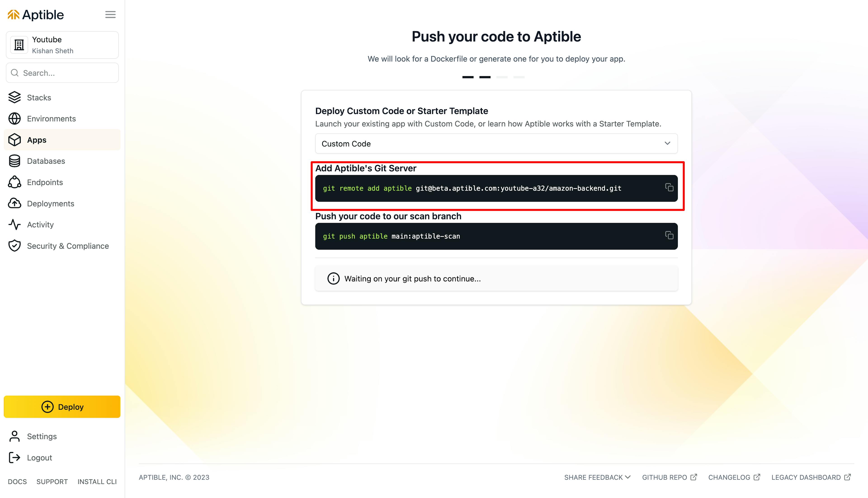
Task: Select Settings in the sidebar
Action: [42, 436]
